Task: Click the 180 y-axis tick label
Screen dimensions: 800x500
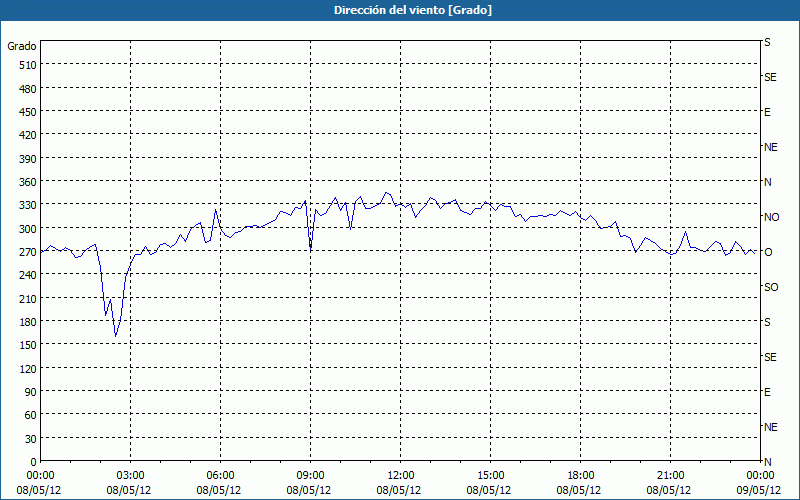Action: point(28,322)
